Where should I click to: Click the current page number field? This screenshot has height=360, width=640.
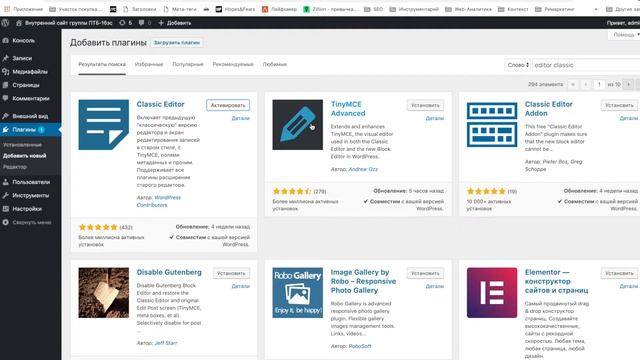599,84
